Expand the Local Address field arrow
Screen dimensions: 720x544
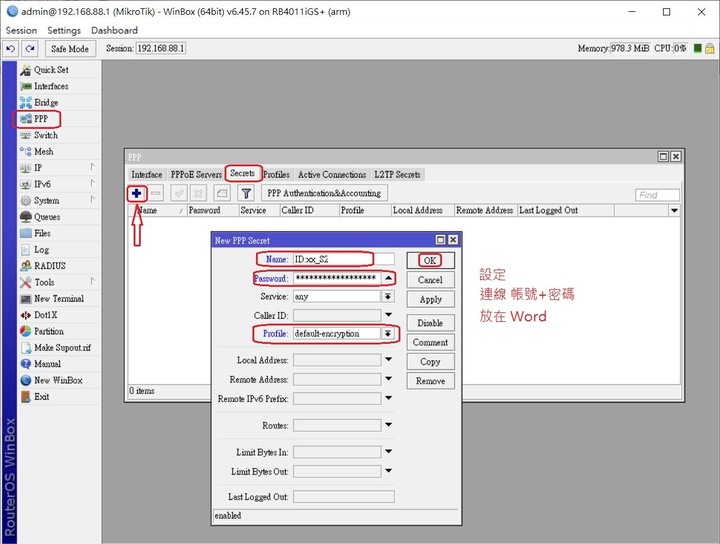tap(388, 359)
